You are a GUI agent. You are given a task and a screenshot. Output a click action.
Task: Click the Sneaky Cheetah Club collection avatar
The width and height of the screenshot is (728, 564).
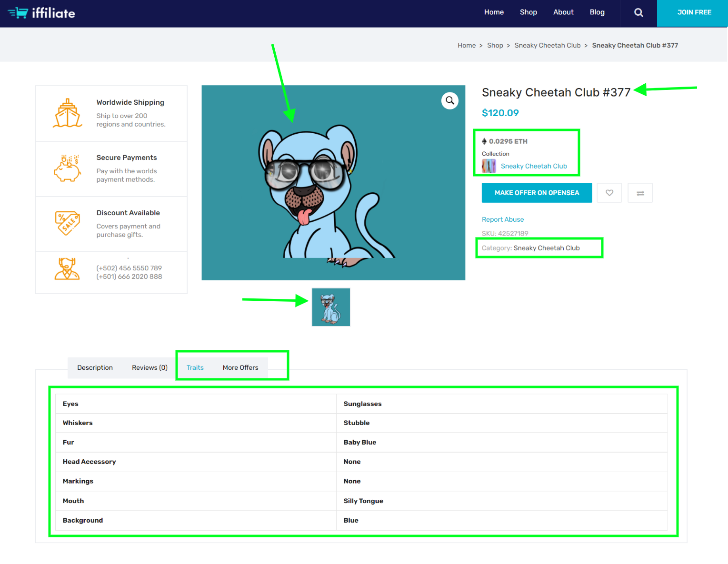(x=489, y=166)
